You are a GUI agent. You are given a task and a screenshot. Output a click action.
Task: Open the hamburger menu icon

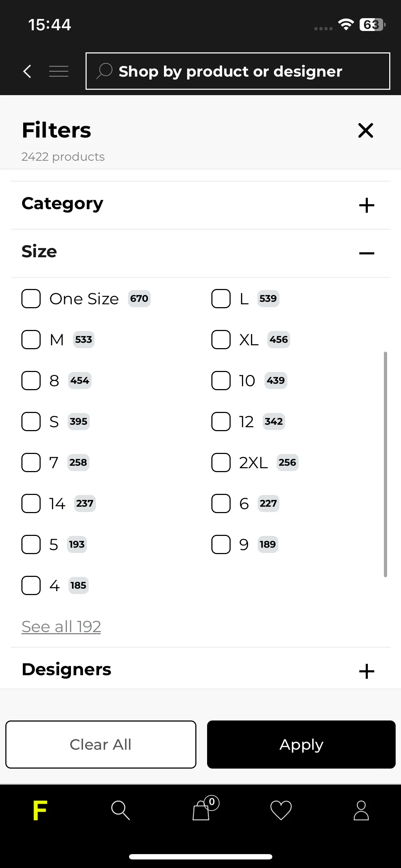pyautogui.click(x=59, y=71)
